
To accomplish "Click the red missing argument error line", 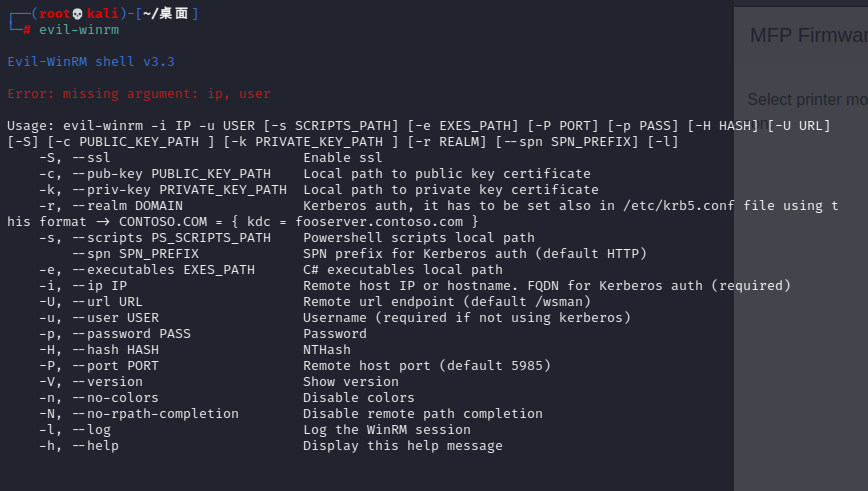I will 139,94.
